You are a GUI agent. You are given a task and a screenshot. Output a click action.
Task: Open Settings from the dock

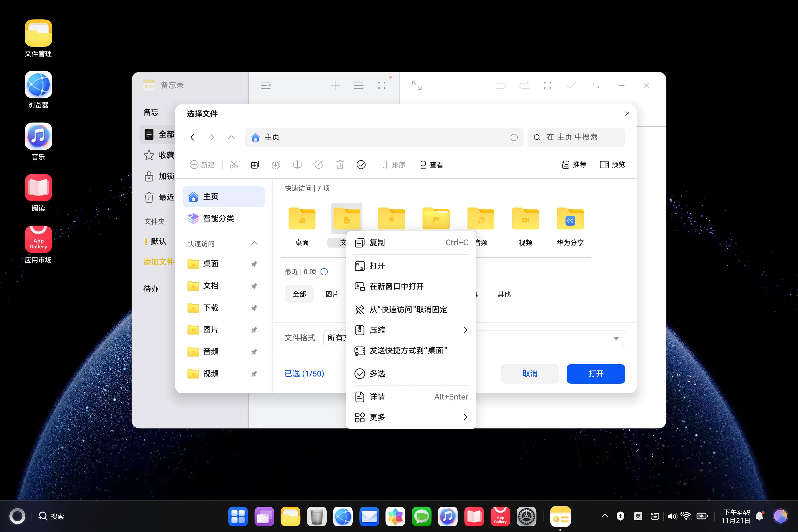[x=526, y=517]
